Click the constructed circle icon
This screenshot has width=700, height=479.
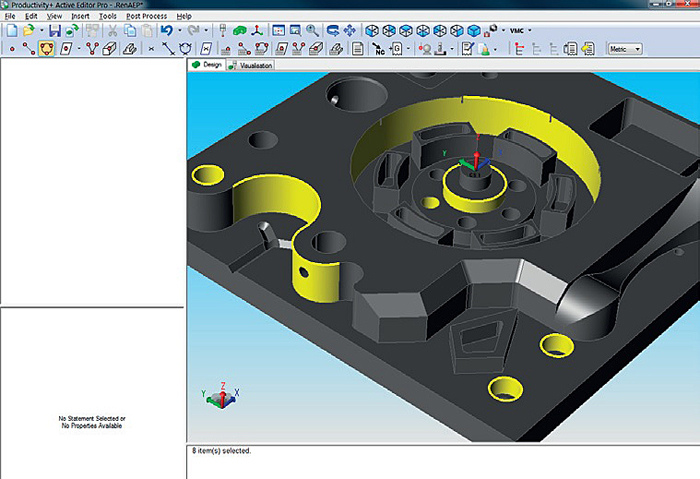click(x=185, y=49)
